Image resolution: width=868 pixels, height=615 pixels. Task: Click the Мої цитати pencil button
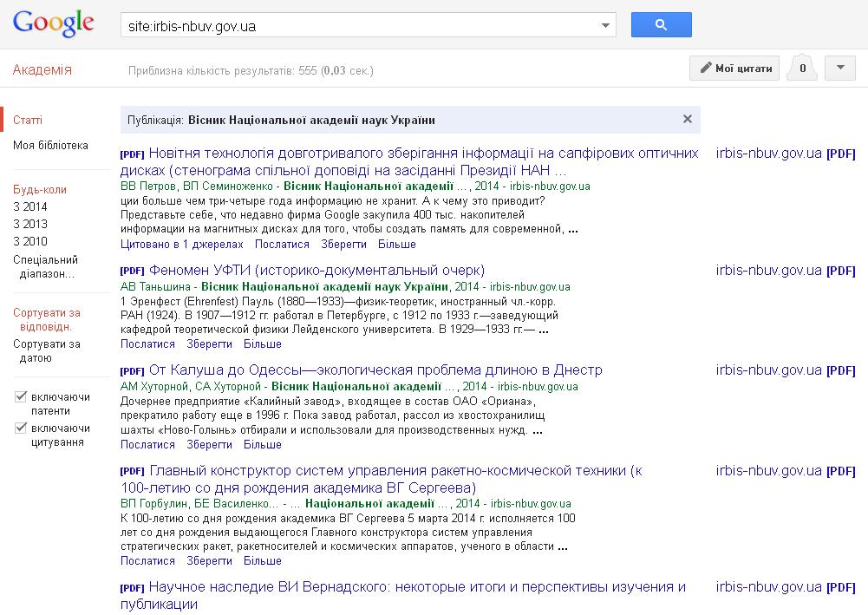[734, 69]
